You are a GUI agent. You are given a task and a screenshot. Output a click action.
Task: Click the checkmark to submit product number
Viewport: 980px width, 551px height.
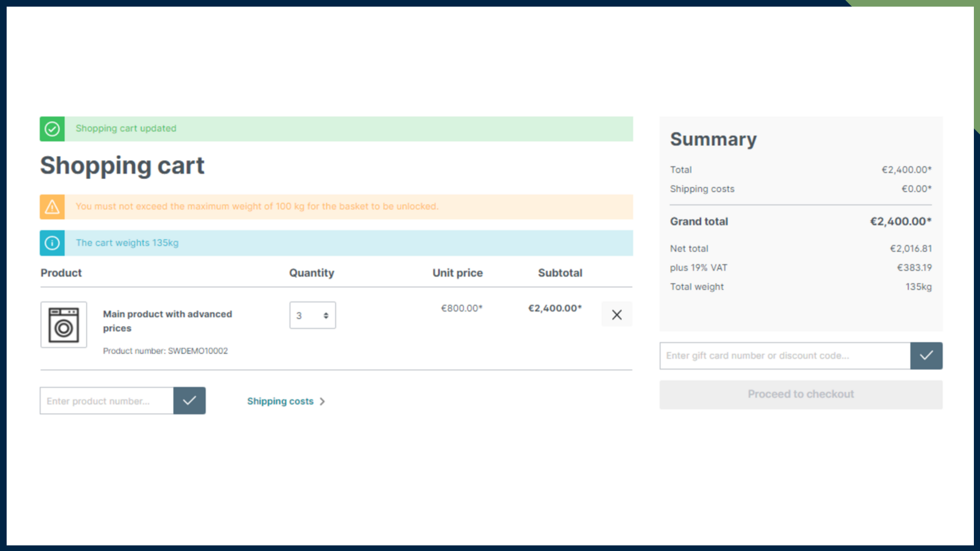(x=189, y=400)
